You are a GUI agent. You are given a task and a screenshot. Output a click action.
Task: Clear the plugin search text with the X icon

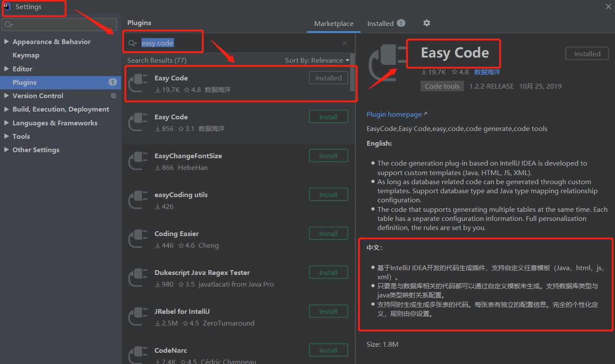tap(345, 43)
